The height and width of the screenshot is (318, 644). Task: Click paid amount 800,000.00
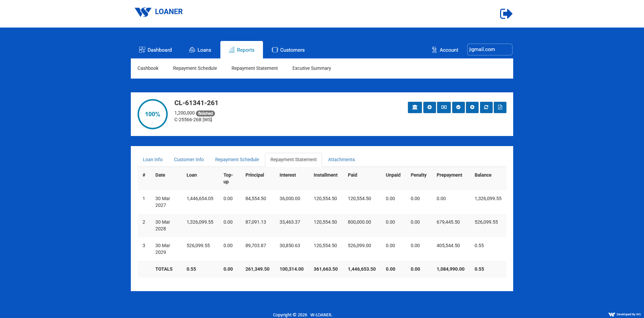[359, 222]
